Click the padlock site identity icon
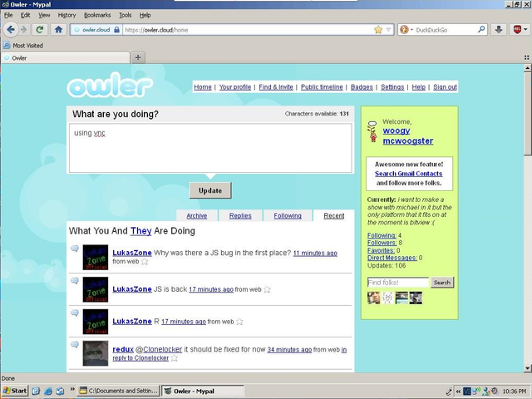The image size is (532, 399). click(x=116, y=30)
